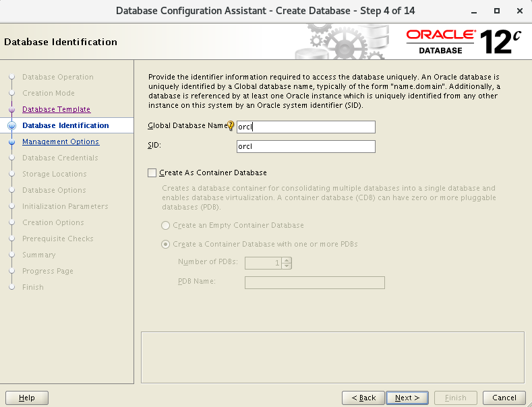Select Database Identification in the step list
532x407 pixels.
(65, 125)
